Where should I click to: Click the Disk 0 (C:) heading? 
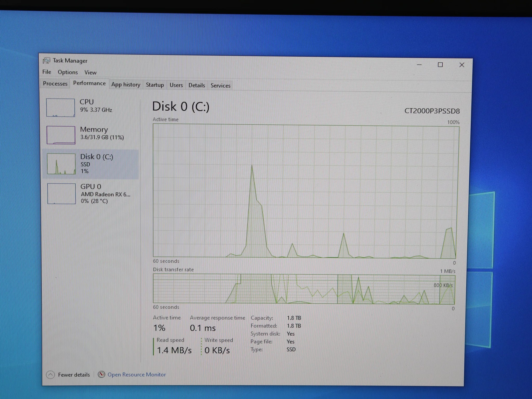tap(181, 107)
